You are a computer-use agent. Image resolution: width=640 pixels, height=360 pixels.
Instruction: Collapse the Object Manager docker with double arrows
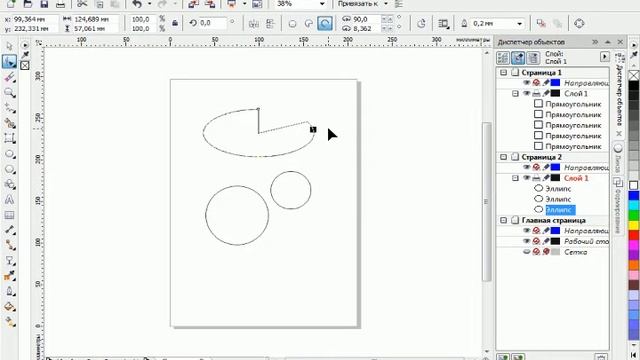[595, 42]
